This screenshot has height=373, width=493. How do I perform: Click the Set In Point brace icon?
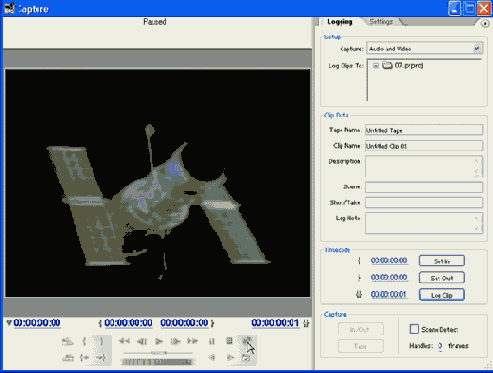[84, 341]
